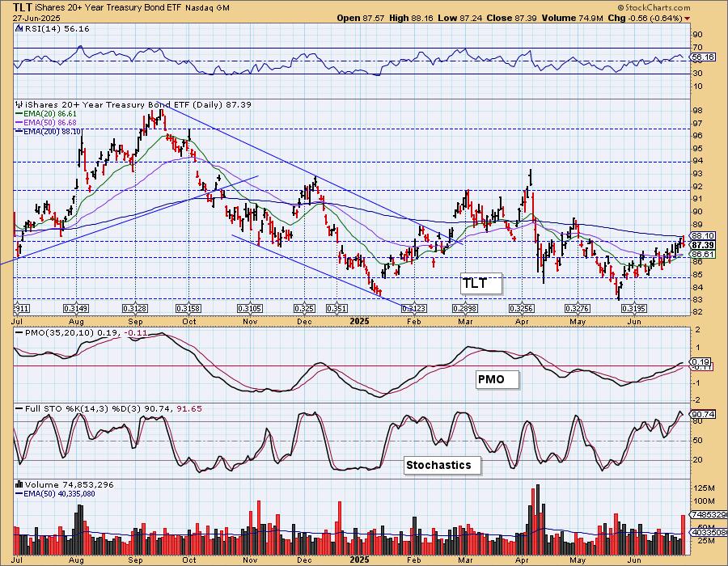728x566 pixels.
Task: Click the 56.16 value tag on the RSI axis
Action: 703,57
